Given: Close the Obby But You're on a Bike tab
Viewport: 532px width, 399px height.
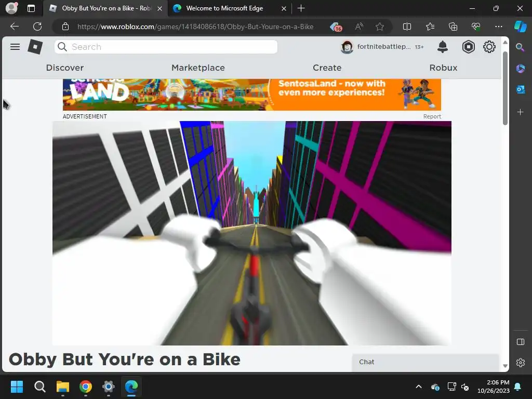Looking at the screenshot, I should 159,8.
